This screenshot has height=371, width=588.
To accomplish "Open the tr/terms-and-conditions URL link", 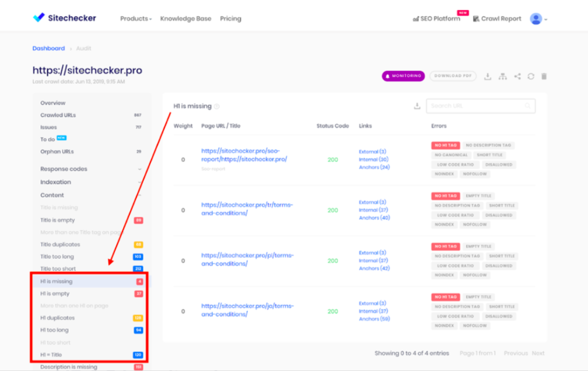I will (x=247, y=209).
